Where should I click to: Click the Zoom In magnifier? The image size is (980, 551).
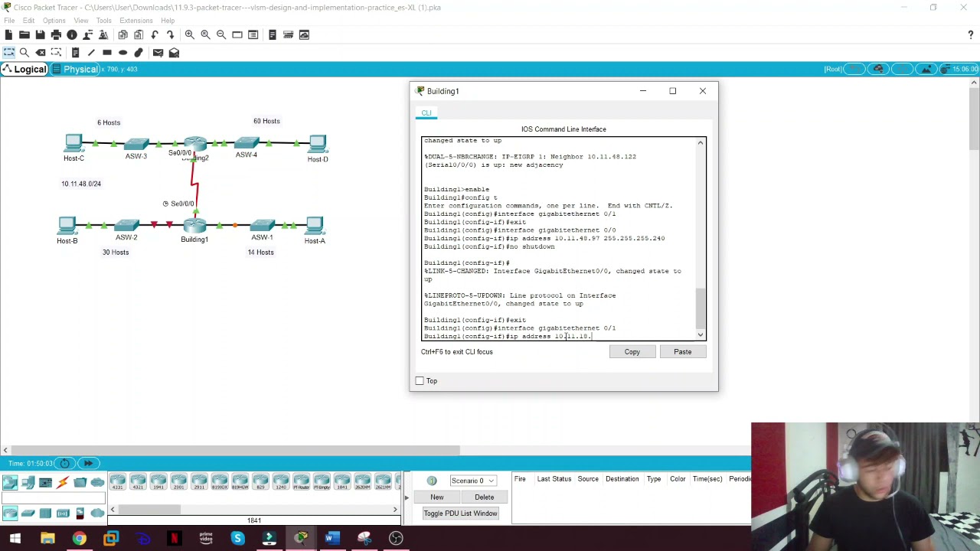[189, 34]
